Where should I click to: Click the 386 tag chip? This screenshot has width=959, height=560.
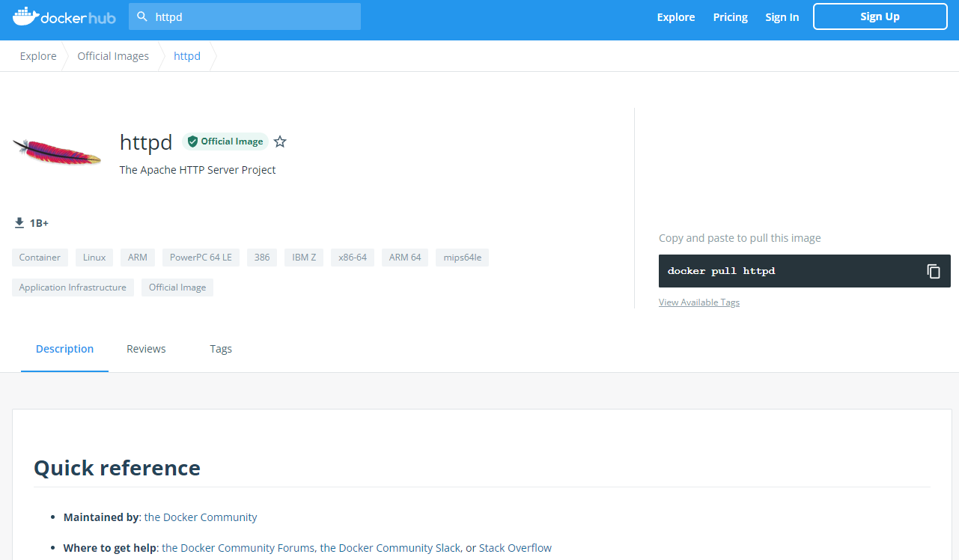[x=262, y=258]
